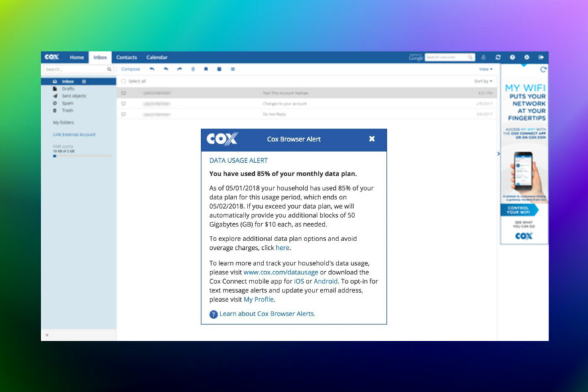
Task: Open the settings gear icon in top bar
Action: pyautogui.click(x=527, y=57)
